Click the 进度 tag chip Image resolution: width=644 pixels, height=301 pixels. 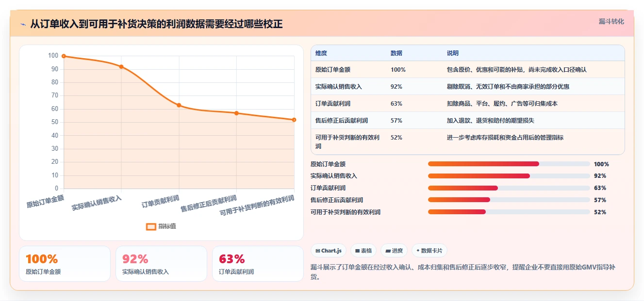394,251
